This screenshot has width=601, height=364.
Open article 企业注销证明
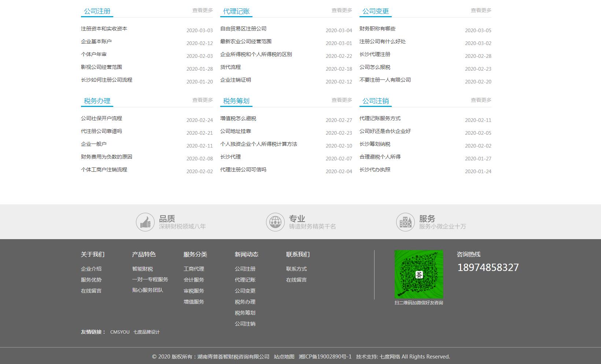pos(236,80)
